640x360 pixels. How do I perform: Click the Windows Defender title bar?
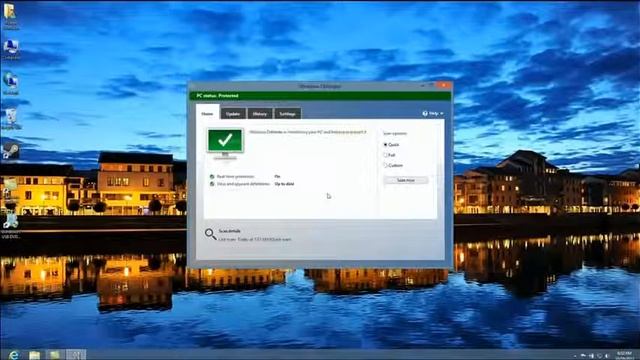[320, 86]
